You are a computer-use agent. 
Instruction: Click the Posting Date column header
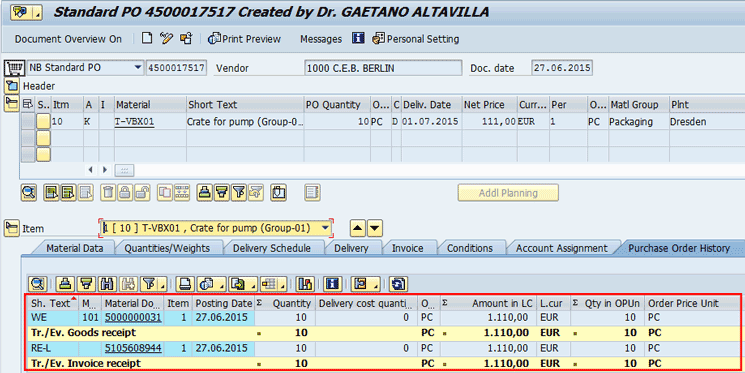[x=223, y=303]
